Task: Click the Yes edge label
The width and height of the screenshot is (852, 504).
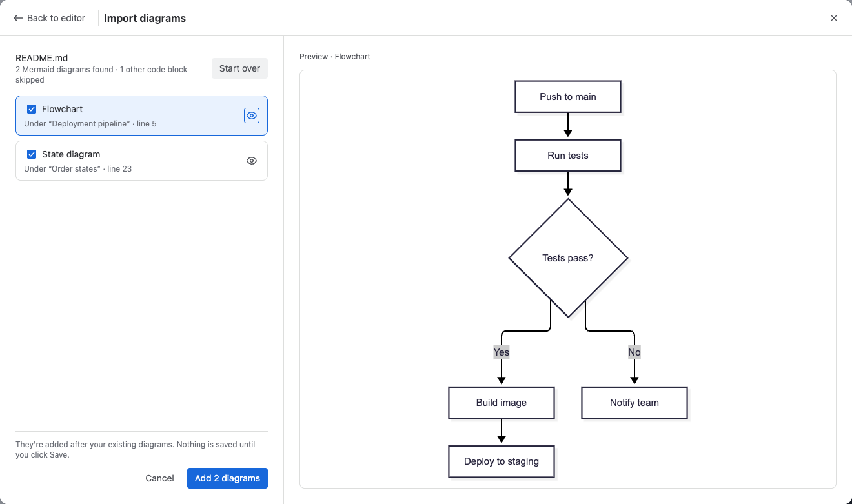Action: [502, 352]
